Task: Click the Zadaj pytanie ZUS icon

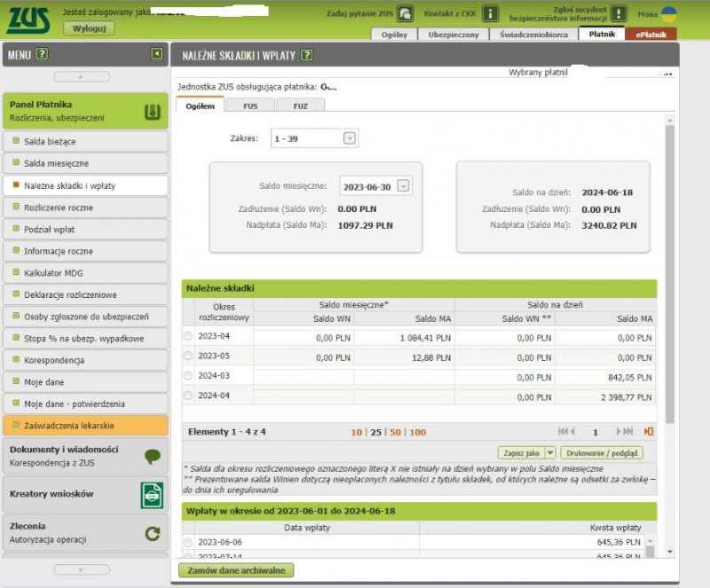Action: coord(405,14)
